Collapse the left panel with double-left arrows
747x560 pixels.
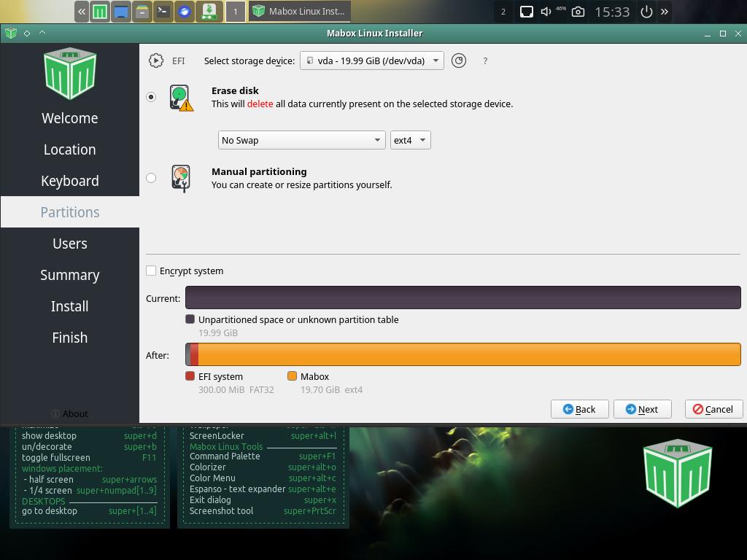click(82, 12)
